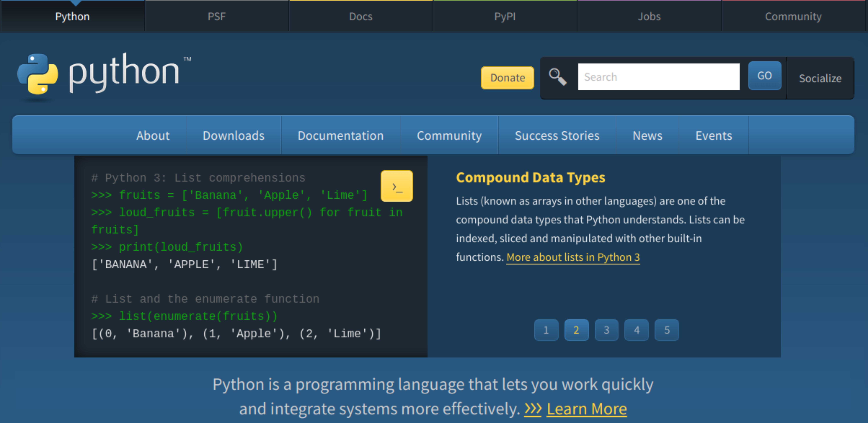This screenshot has height=423, width=868.
Task: Expand the Socialize dropdown menu
Action: (x=820, y=78)
